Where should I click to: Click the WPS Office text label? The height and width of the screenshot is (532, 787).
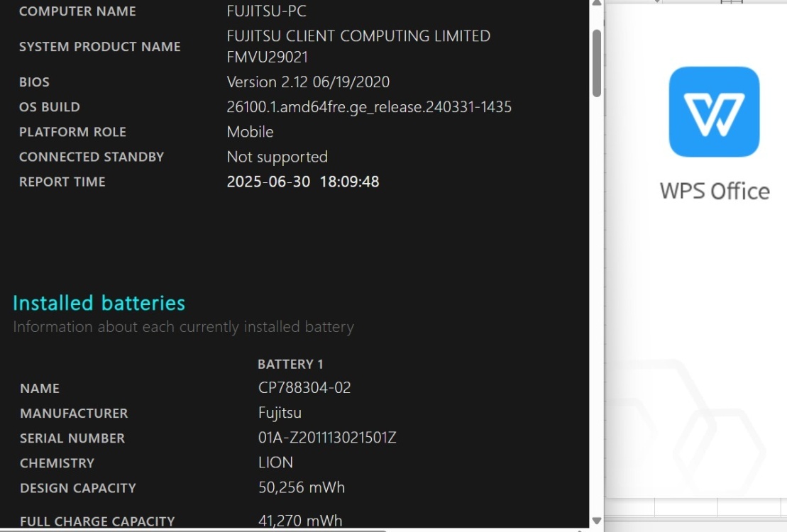pos(715,192)
